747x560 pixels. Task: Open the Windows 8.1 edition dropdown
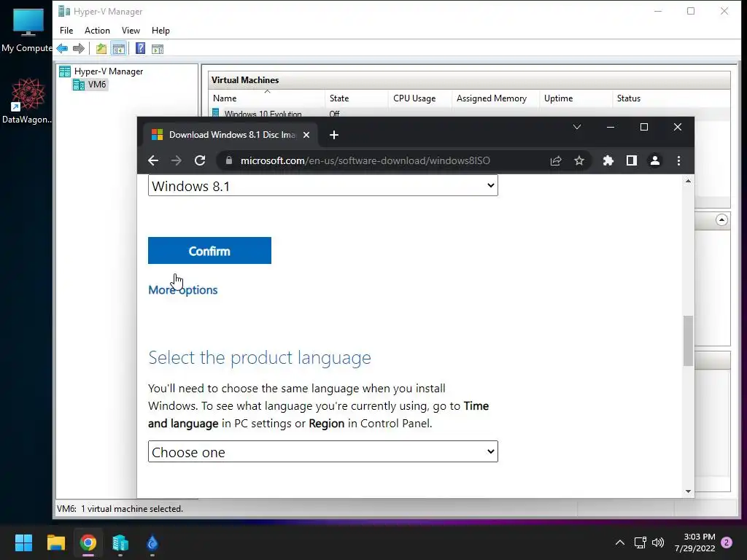point(323,186)
